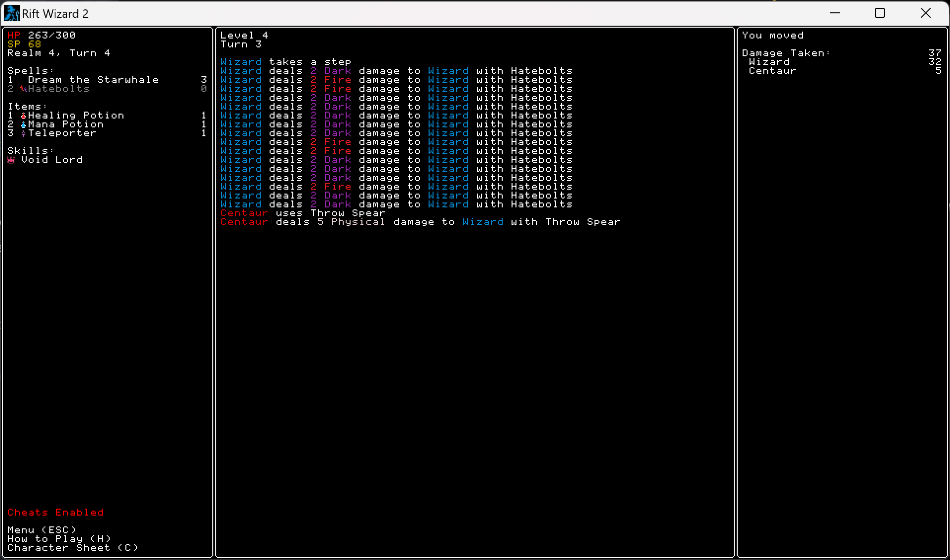Click the purple Teleporter item icon
Screen dimensions: 950x560
pyautogui.click(x=23, y=133)
